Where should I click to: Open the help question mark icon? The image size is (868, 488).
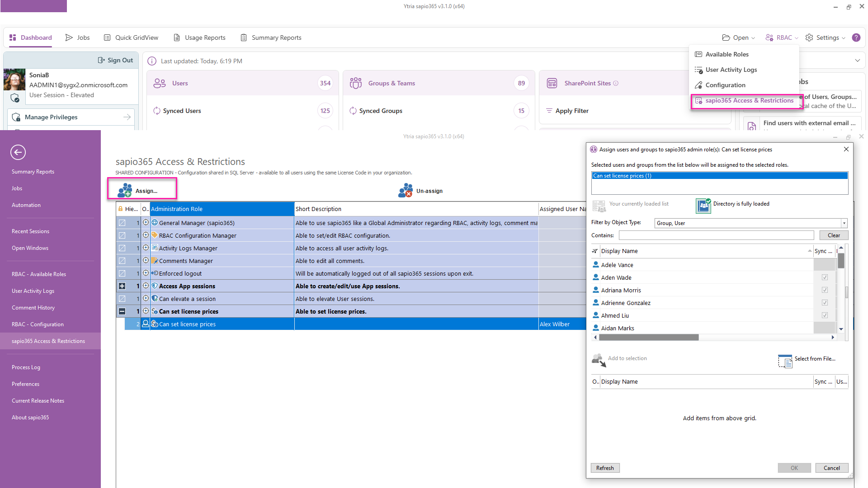tap(856, 38)
